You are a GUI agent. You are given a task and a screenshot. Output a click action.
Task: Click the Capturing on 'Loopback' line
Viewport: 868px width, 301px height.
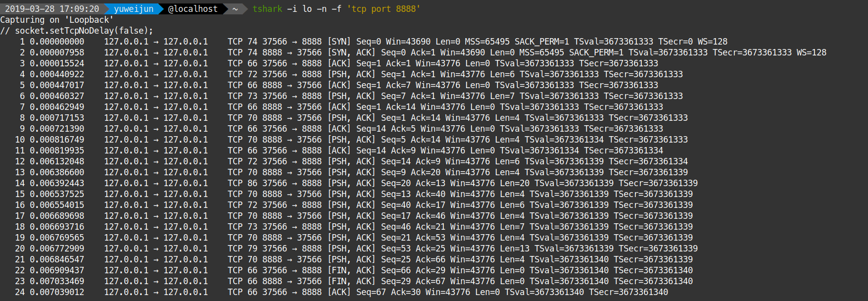point(57,20)
